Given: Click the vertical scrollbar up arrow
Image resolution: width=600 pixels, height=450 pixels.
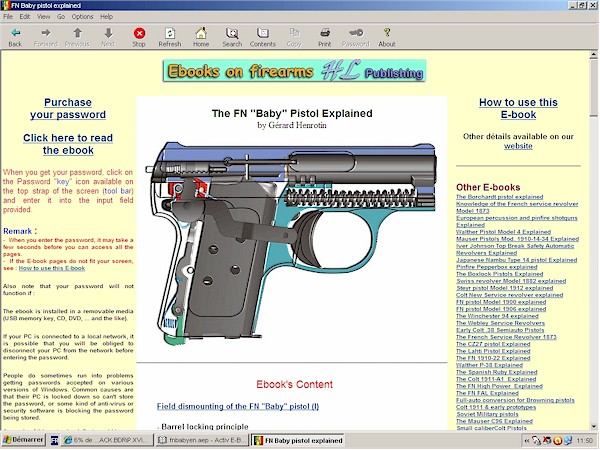Looking at the screenshot, I should [594, 55].
